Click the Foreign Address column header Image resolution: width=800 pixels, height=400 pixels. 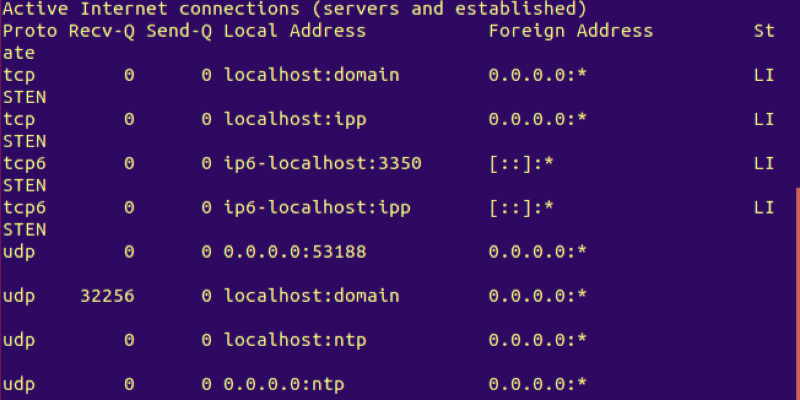tap(570, 31)
